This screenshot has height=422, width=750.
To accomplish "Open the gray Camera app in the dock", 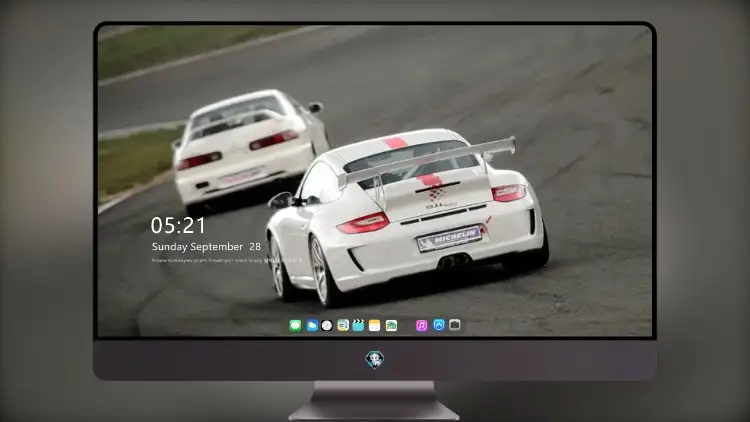I will [x=455, y=325].
